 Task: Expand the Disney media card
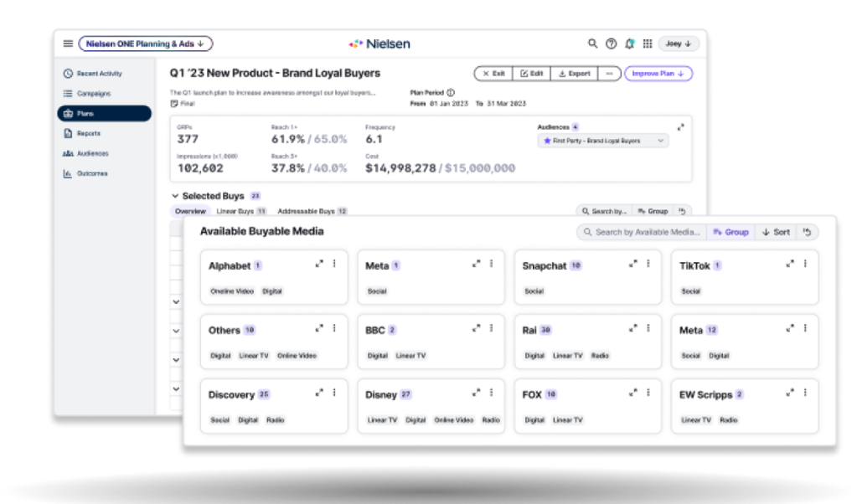click(476, 393)
